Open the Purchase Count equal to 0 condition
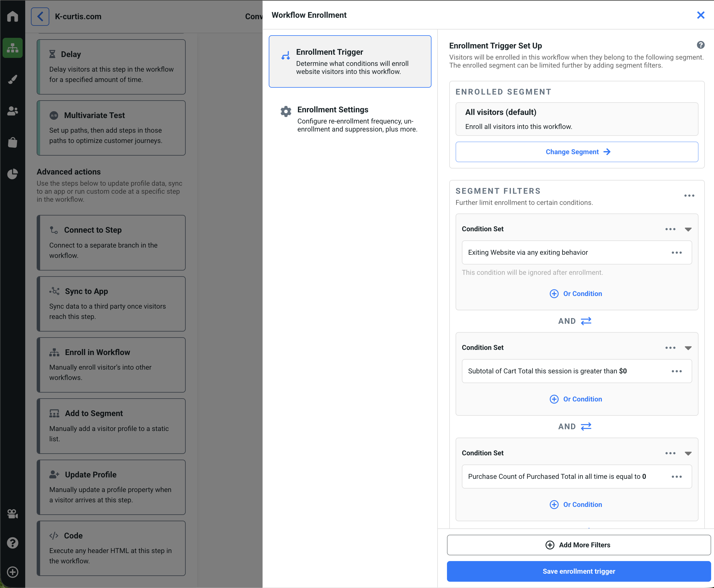 tap(576, 476)
